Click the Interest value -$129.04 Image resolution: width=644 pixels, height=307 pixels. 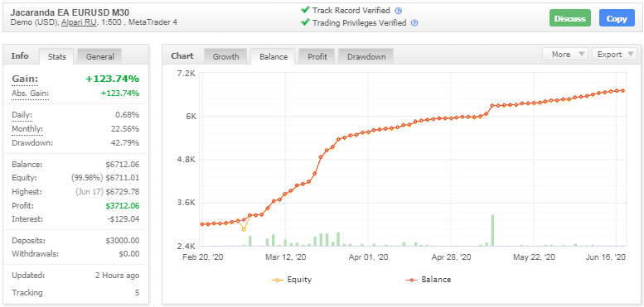[x=124, y=219]
